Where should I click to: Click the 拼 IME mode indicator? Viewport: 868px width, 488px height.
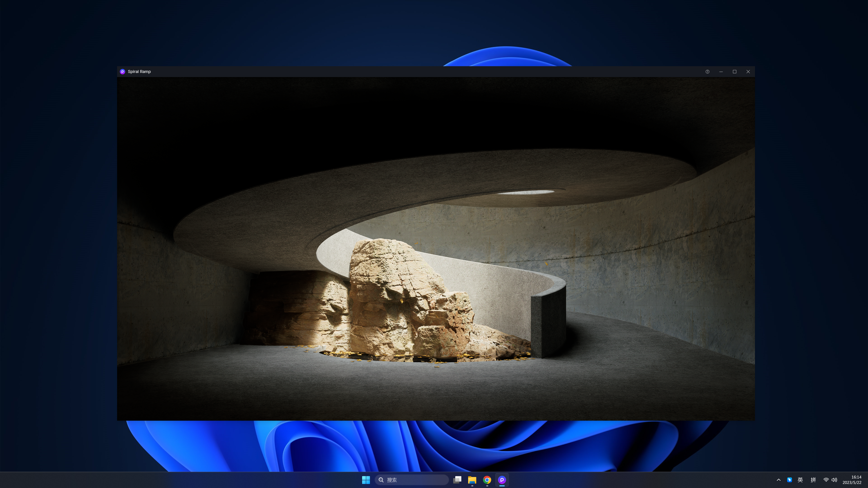click(x=813, y=480)
